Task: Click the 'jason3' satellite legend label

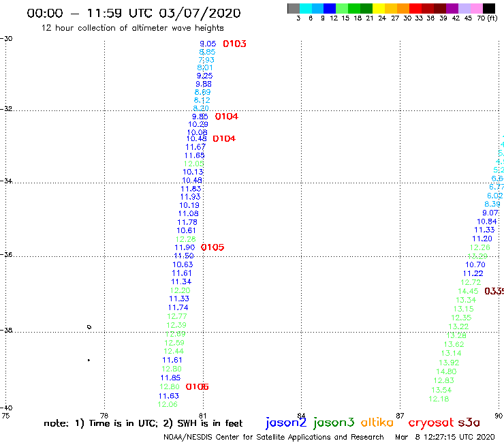Action: pyautogui.click(x=334, y=423)
